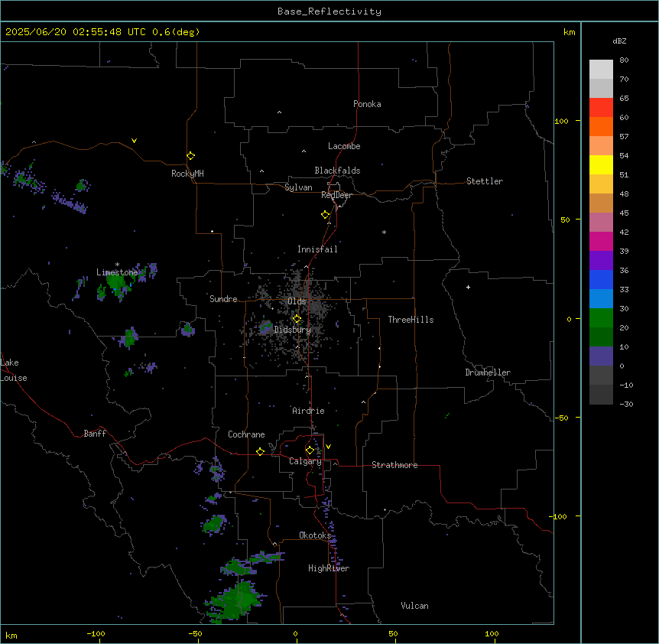Click the km unit label at top right
This screenshot has width=659, height=644.
[x=569, y=32]
